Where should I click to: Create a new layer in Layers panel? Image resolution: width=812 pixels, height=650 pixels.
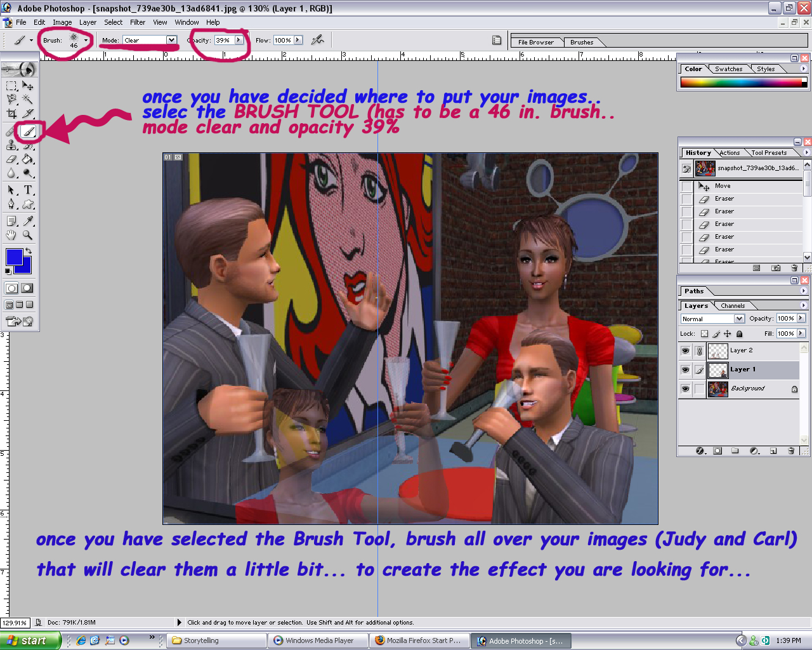773,451
